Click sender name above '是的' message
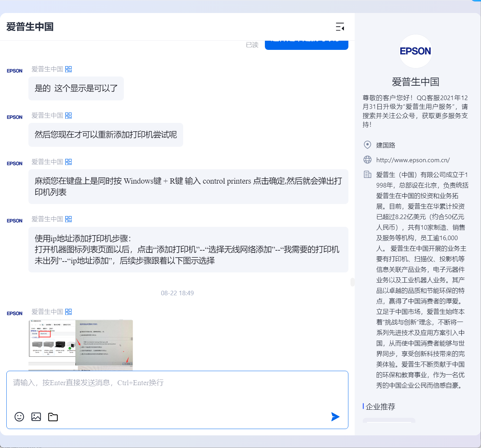481x448 pixels. point(47,69)
